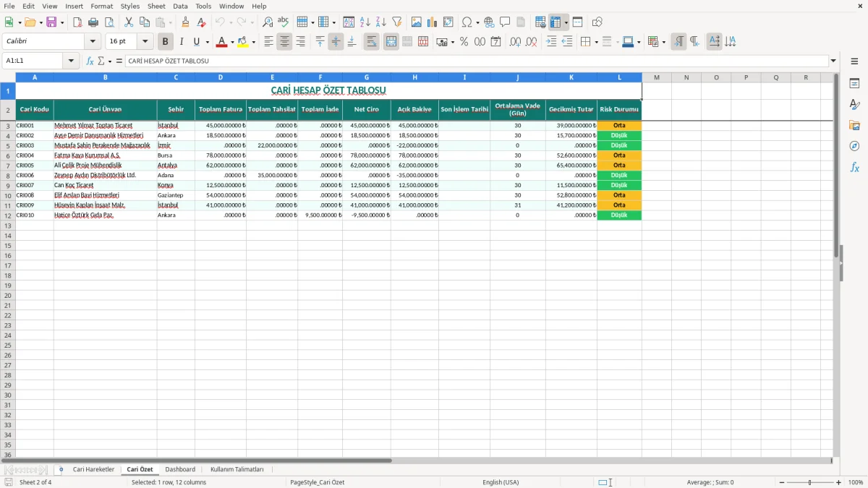
Task: Open the Data menu
Action: (x=180, y=6)
